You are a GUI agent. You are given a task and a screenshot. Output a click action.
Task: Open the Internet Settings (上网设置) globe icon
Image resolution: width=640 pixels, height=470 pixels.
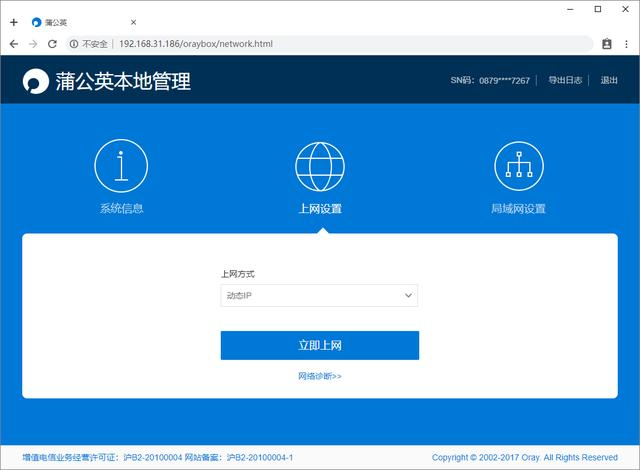[x=320, y=166]
